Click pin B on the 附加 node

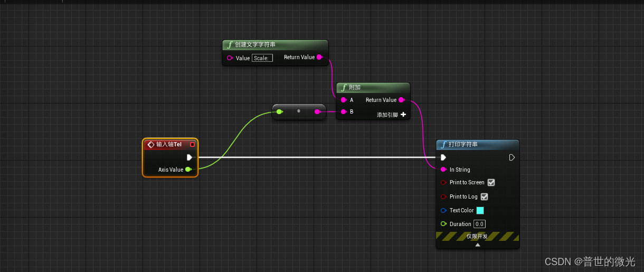[344, 112]
